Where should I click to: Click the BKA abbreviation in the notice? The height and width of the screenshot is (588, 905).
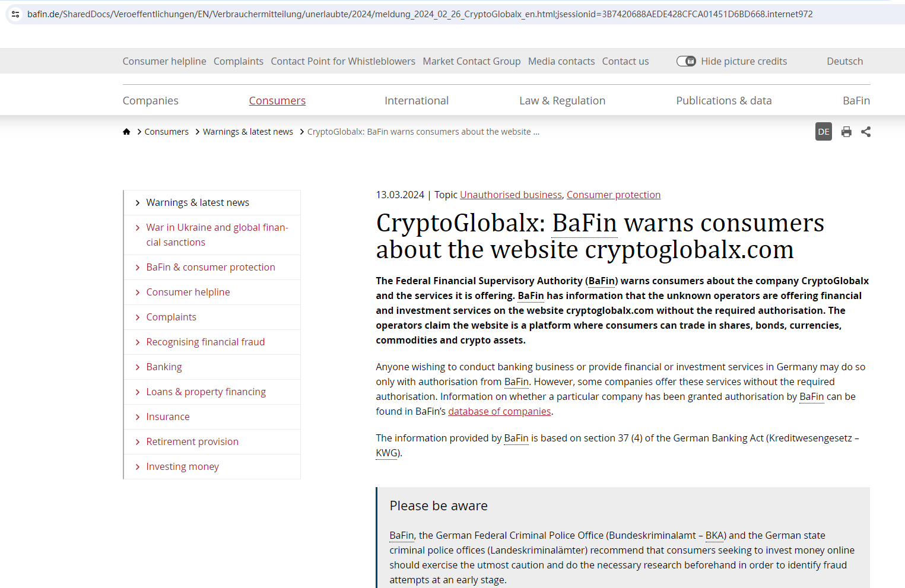point(715,536)
